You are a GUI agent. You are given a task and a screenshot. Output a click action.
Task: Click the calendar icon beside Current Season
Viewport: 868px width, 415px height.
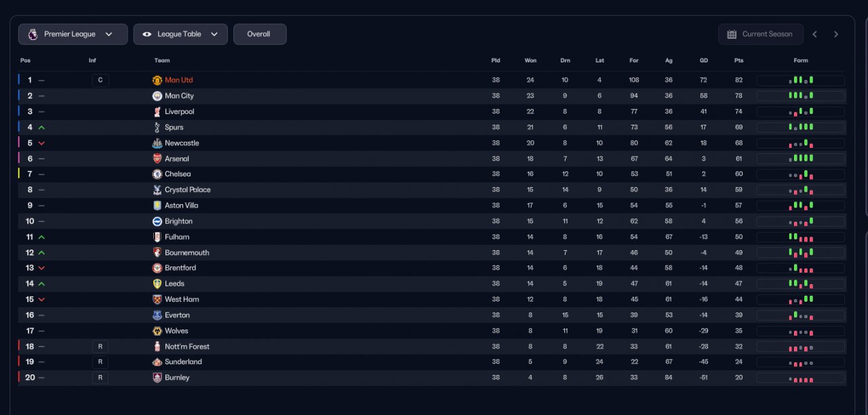(732, 35)
